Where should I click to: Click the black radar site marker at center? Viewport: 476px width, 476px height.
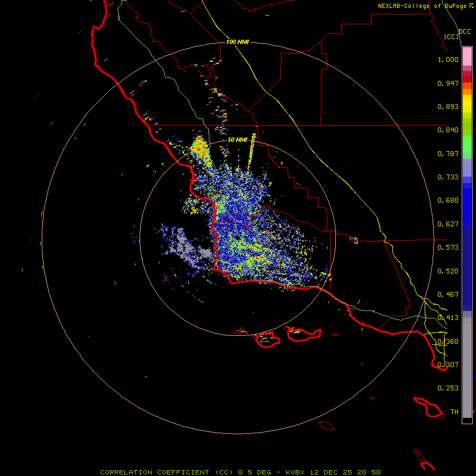(x=237, y=239)
